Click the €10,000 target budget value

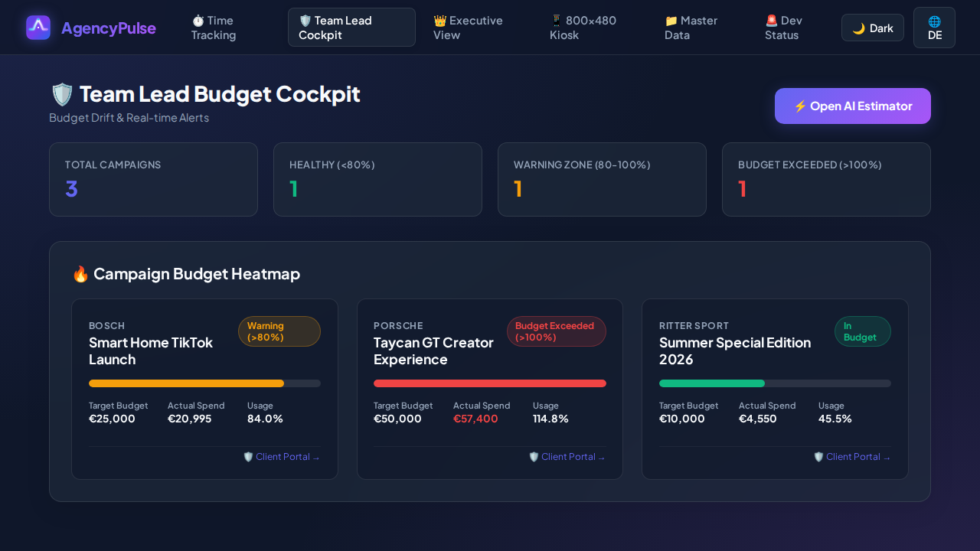(x=682, y=419)
